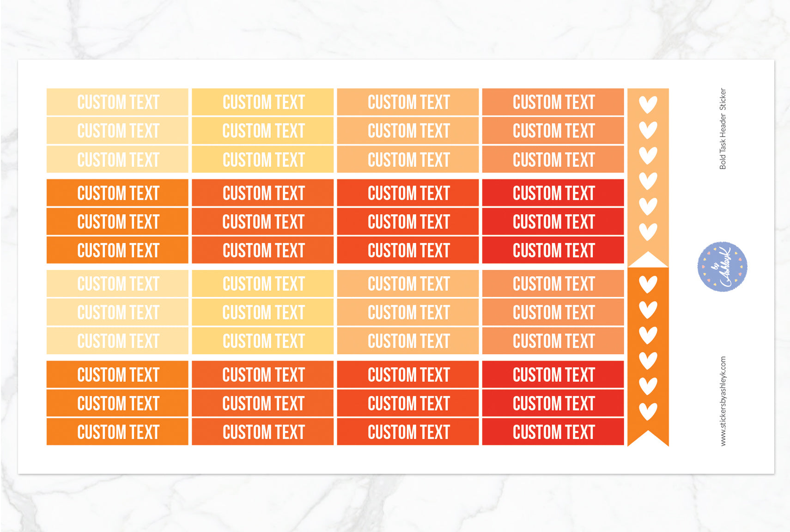
Task: Click the second heart on the light orange flag
Action: tap(648, 130)
